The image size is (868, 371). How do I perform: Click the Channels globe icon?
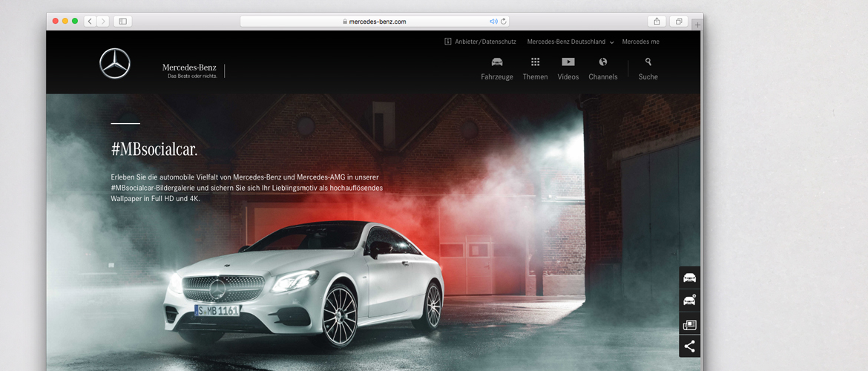tap(603, 62)
